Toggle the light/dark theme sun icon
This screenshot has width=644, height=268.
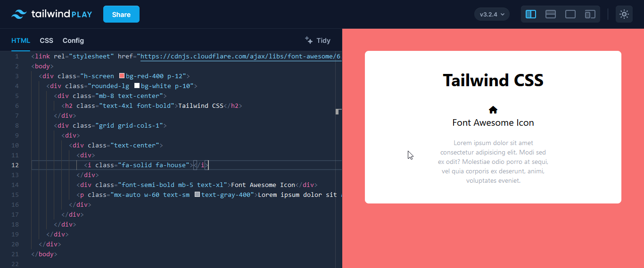tap(624, 14)
